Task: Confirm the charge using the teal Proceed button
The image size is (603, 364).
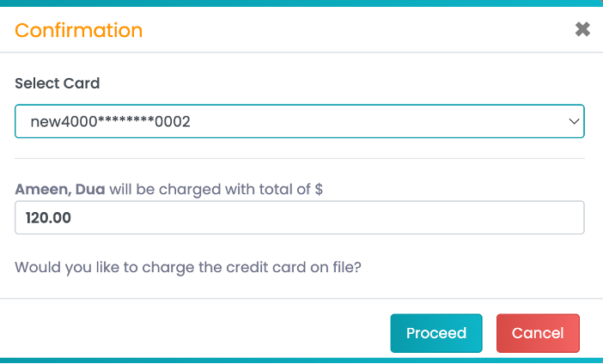Action: [x=436, y=333]
